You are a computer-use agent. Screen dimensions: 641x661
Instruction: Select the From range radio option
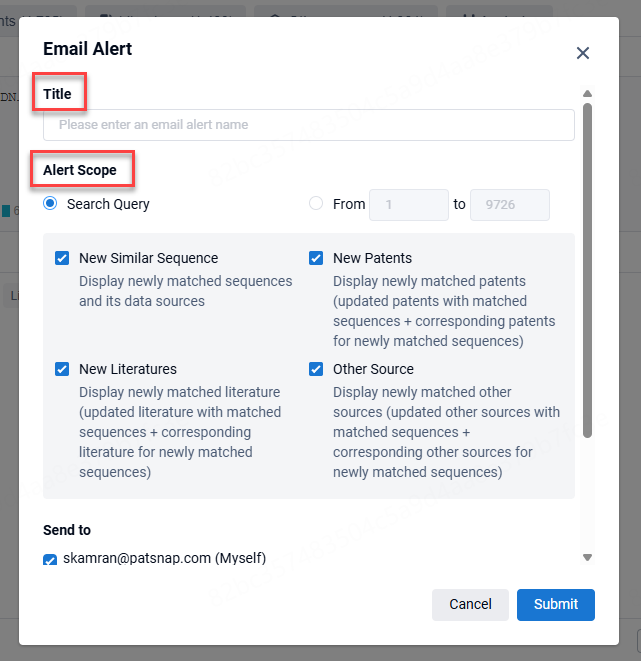click(x=316, y=204)
